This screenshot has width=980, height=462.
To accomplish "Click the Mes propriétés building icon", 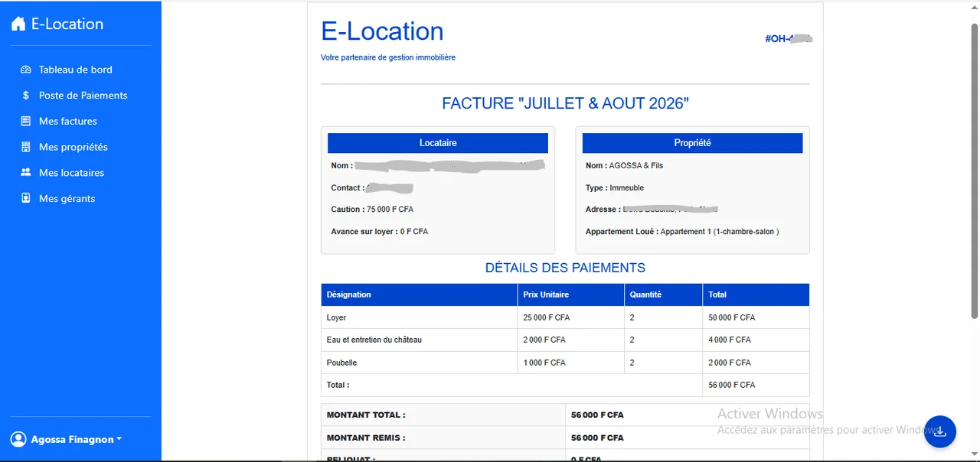I will [26, 147].
